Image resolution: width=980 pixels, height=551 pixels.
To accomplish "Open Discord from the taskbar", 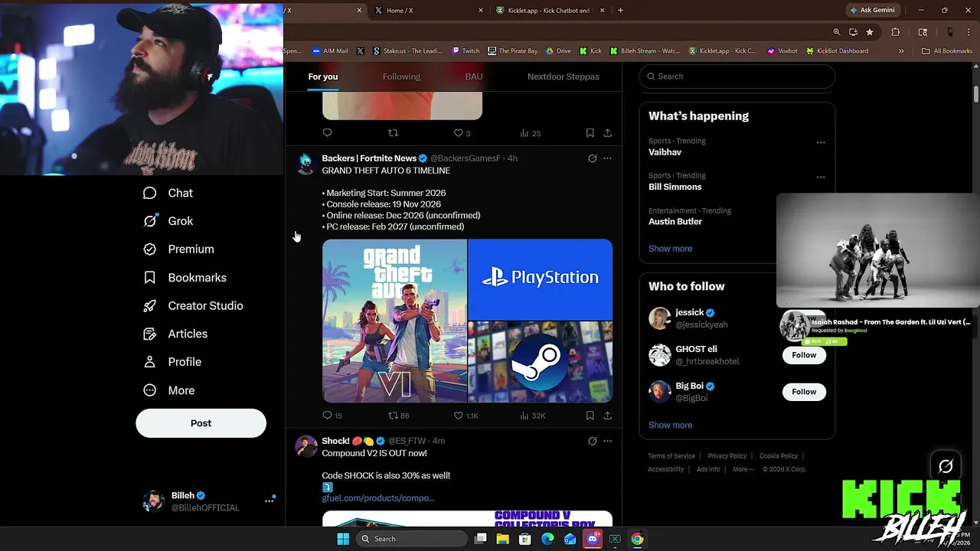I will point(592,539).
